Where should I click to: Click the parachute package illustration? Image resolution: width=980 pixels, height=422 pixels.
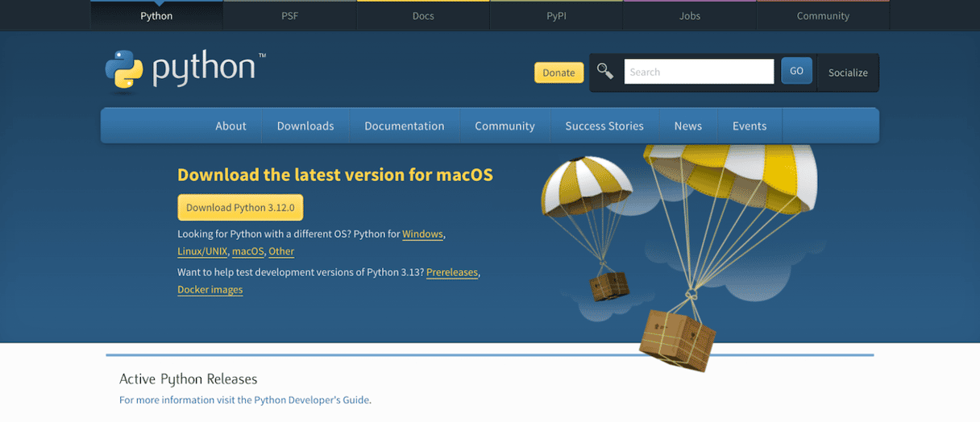(681, 250)
